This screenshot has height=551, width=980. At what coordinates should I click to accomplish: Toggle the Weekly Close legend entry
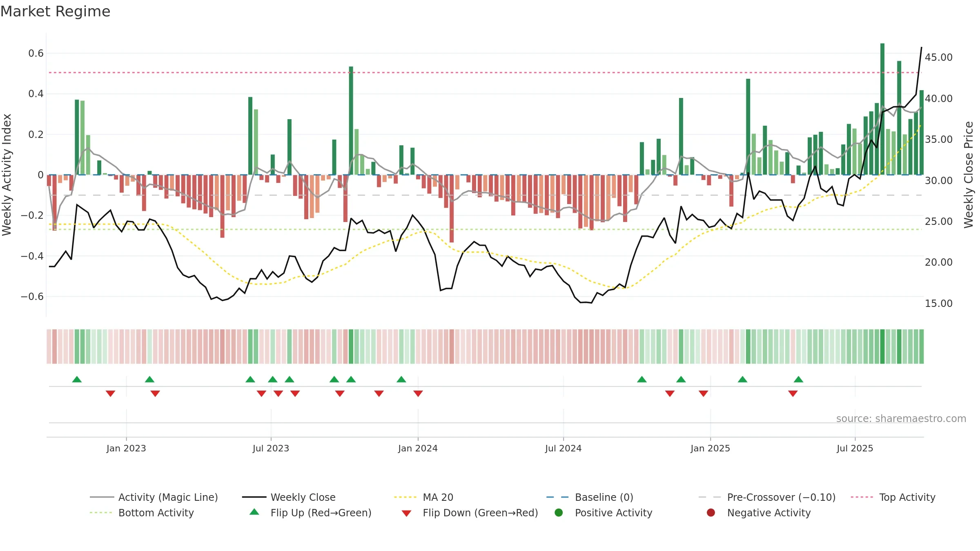pyautogui.click(x=289, y=497)
